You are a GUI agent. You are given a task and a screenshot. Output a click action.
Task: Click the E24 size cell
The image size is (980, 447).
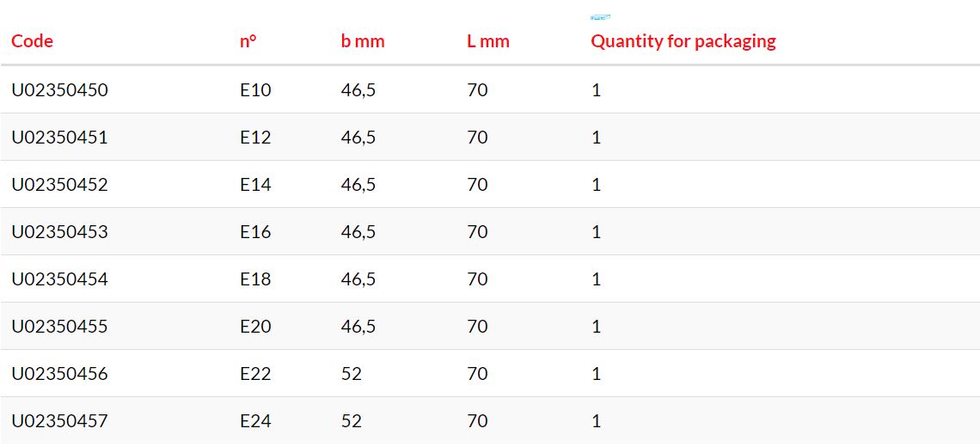coord(255,420)
